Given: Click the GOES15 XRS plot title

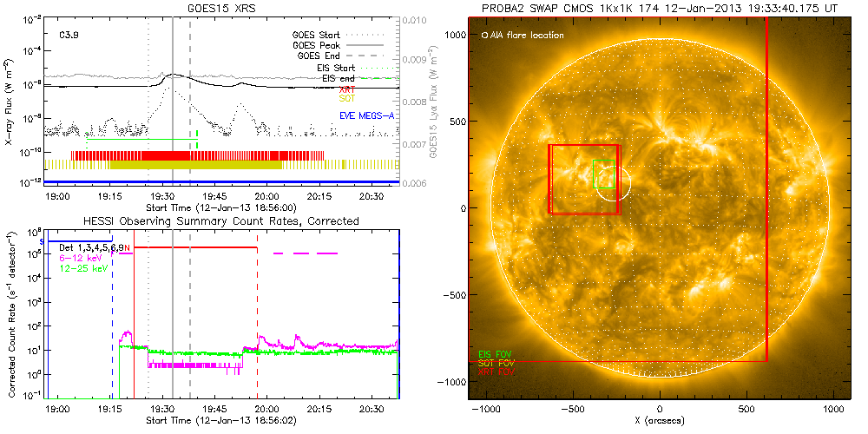Looking at the screenshot, I should (221, 7).
